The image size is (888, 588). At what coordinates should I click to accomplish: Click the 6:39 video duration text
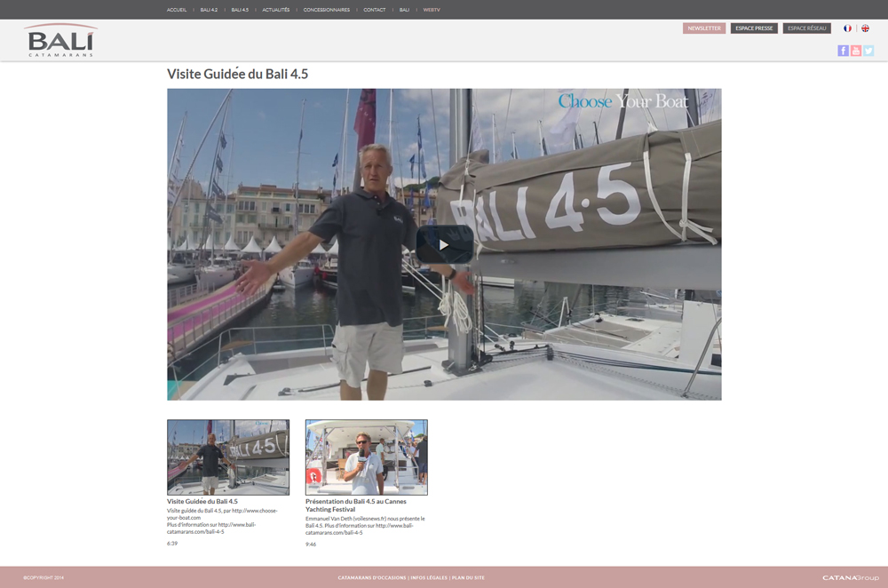(x=172, y=544)
